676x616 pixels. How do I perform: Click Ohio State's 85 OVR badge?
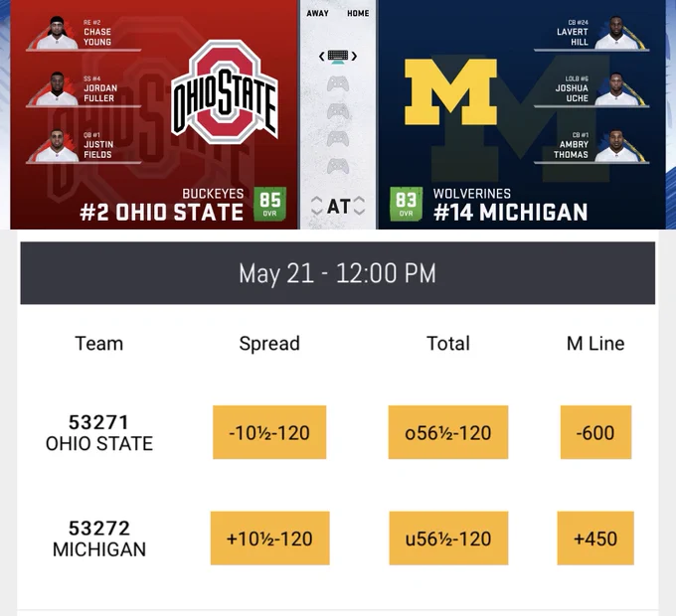point(269,204)
